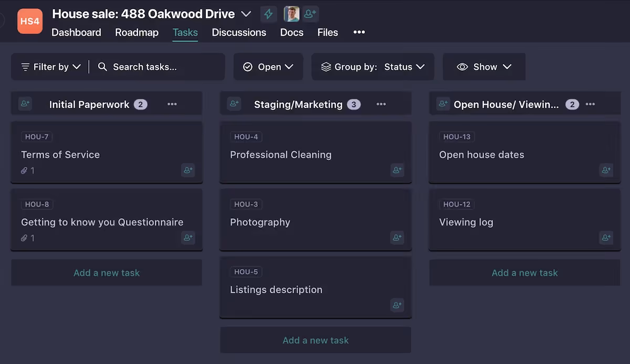Open the Open status filter dropdown
The image size is (630, 364).
268,67
